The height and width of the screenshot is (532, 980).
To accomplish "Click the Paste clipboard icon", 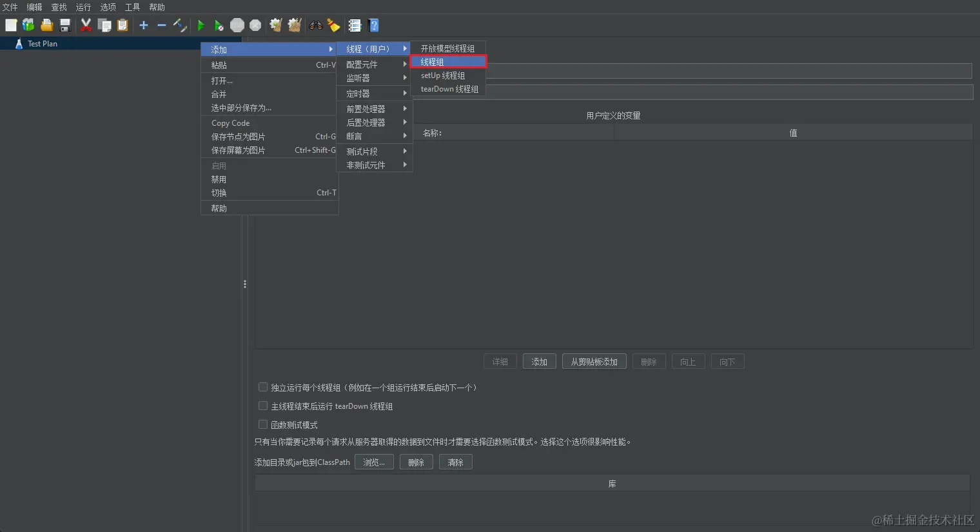I will (x=122, y=25).
